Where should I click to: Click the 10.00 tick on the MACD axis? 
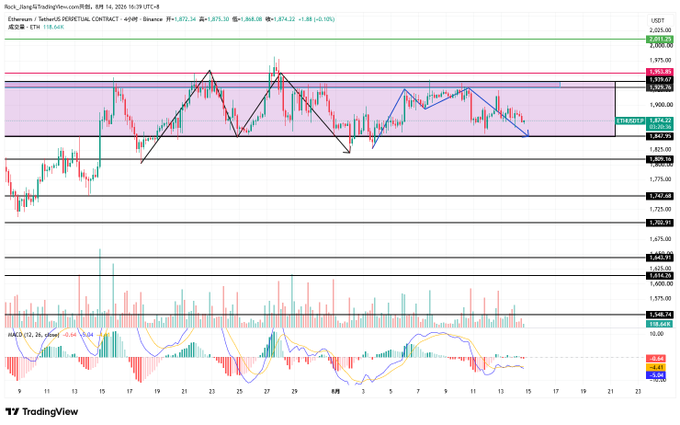click(657, 334)
